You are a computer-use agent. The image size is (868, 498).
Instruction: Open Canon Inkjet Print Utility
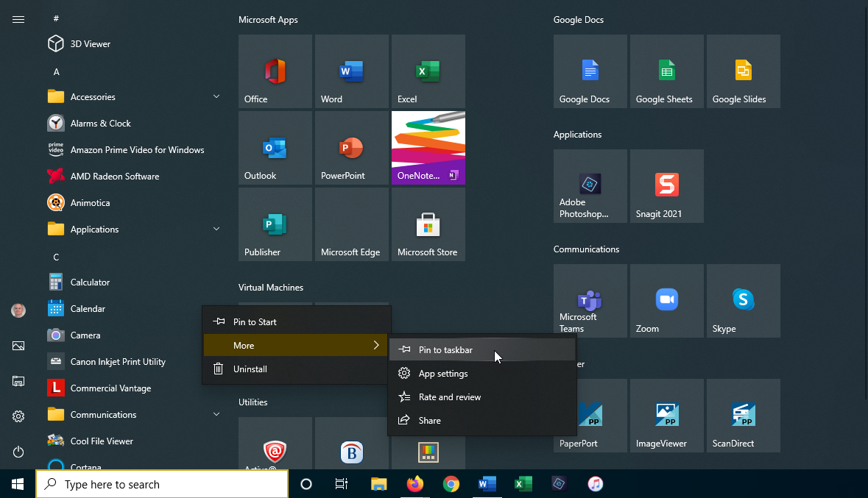click(121, 362)
